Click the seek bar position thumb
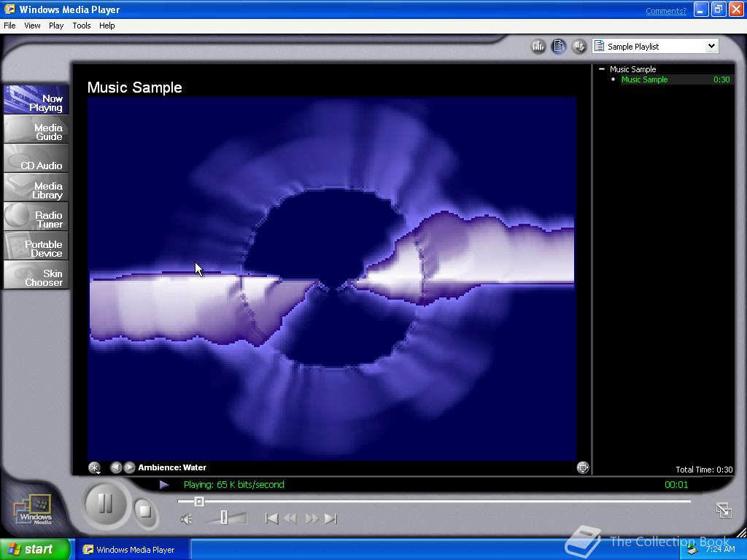 point(199,502)
